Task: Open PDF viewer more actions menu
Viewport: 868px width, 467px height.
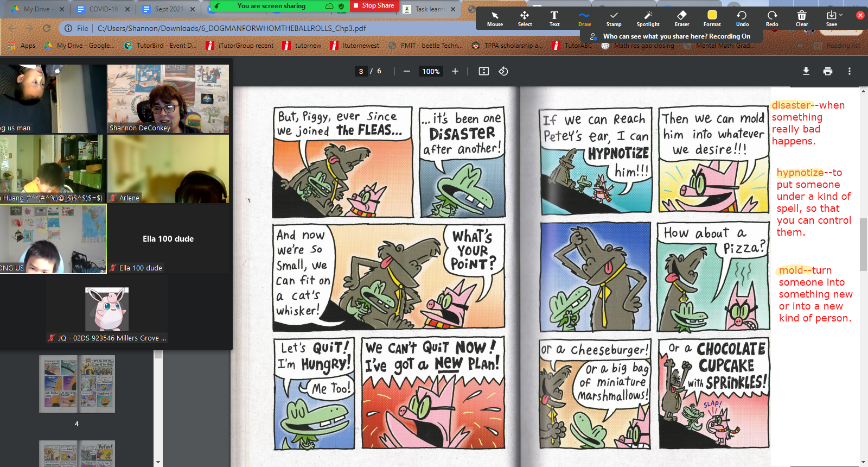Action: 850,71
